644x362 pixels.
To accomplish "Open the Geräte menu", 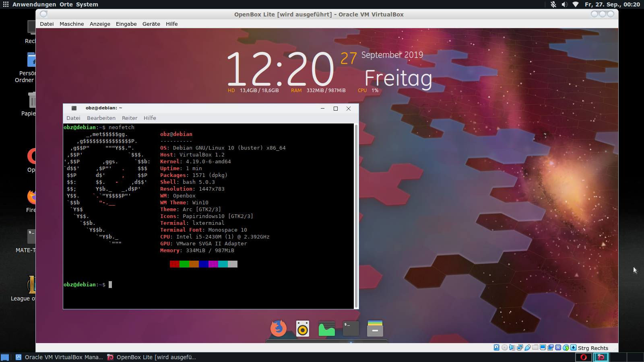I will pos(151,24).
